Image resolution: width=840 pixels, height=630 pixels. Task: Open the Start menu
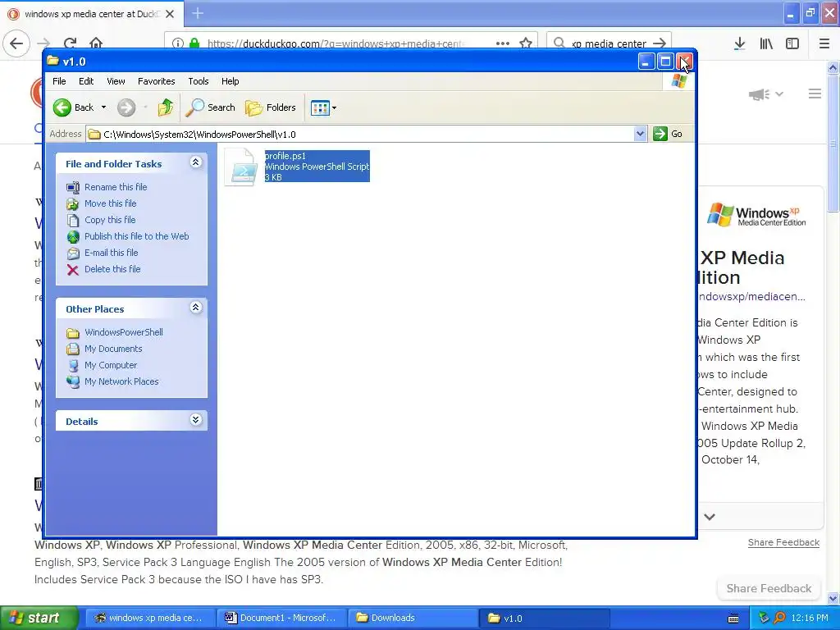tap(38, 619)
